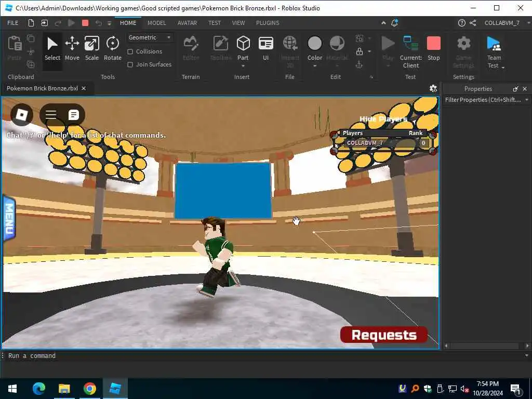Open File Explorer from the taskbar

pyautogui.click(x=64, y=389)
